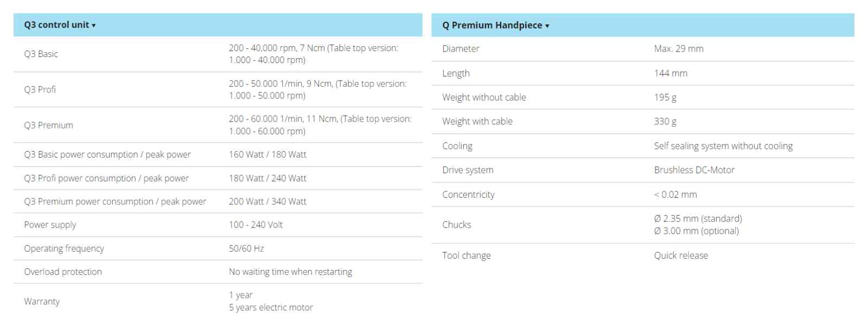Select the Q3 Basic row label

coord(41,54)
